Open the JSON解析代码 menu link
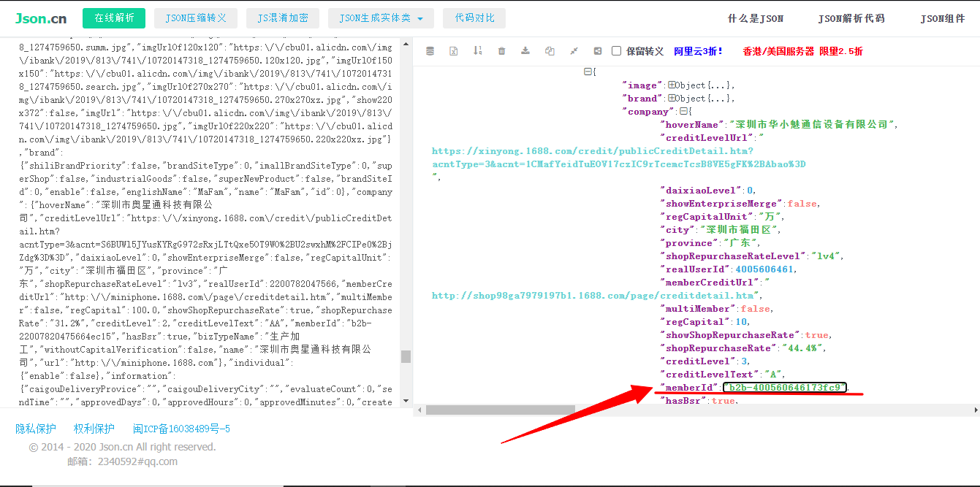This screenshot has height=487, width=980. coord(851,19)
